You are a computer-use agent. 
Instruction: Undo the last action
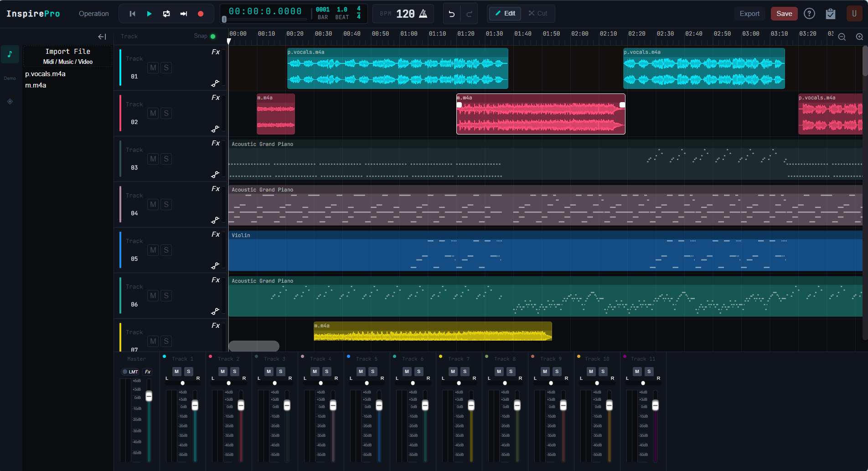(452, 14)
